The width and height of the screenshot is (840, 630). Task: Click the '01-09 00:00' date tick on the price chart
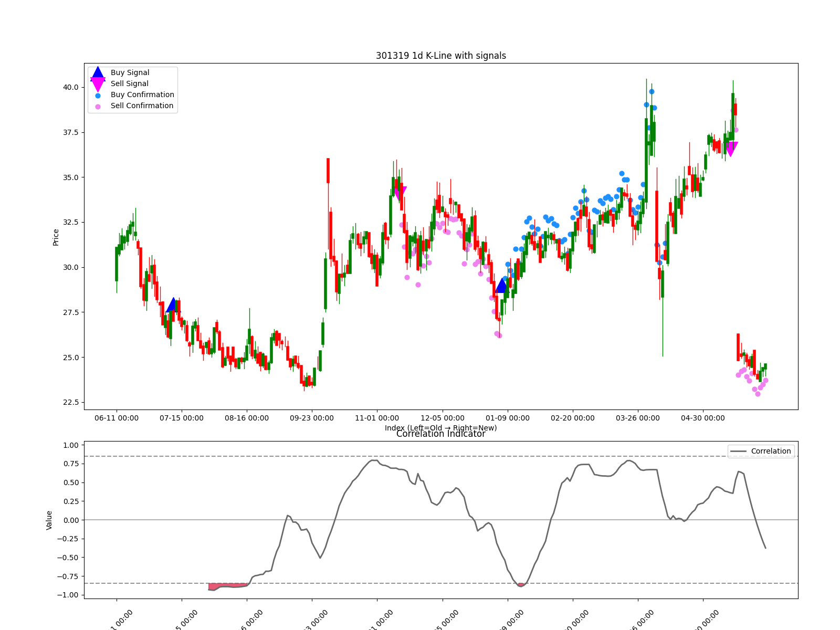point(508,418)
